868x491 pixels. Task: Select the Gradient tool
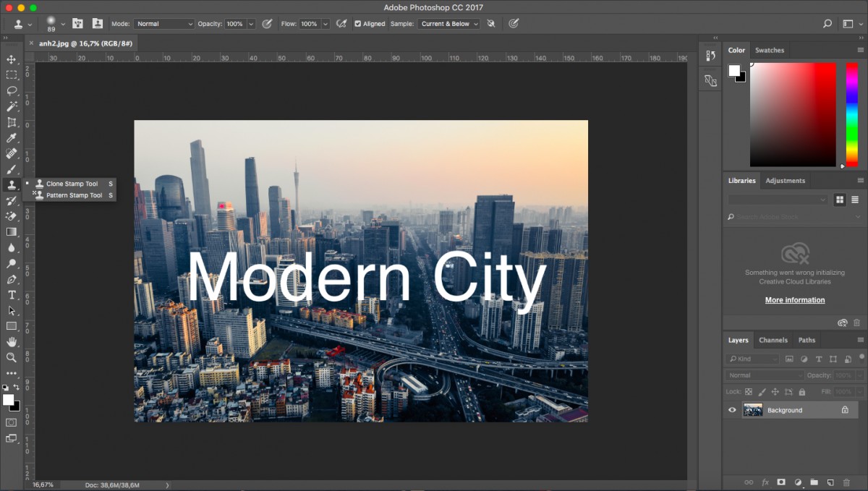(12, 231)
